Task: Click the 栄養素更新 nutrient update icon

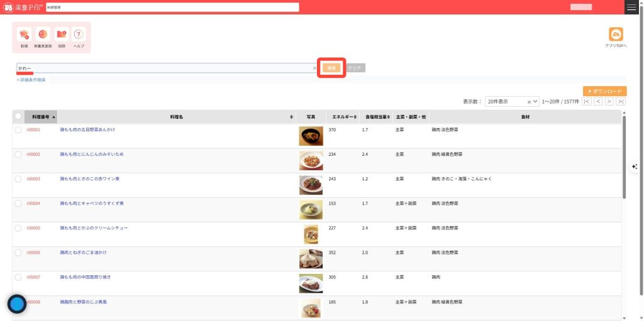Action: 43,35
